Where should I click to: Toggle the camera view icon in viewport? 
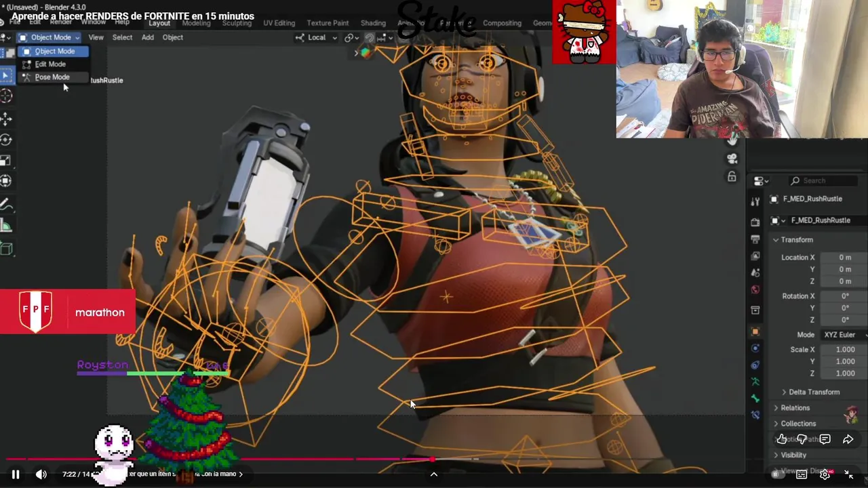pyautogui.click(x=732, y=159)
